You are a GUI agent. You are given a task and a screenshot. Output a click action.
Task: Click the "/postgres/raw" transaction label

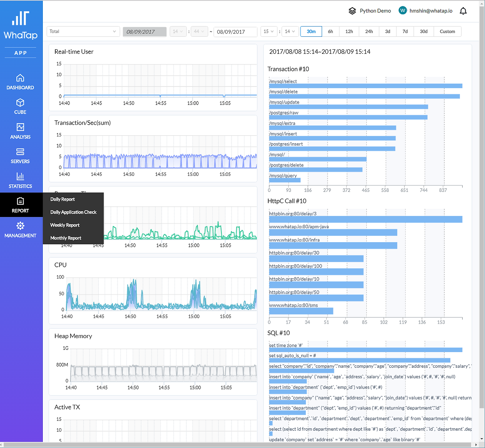284,113
